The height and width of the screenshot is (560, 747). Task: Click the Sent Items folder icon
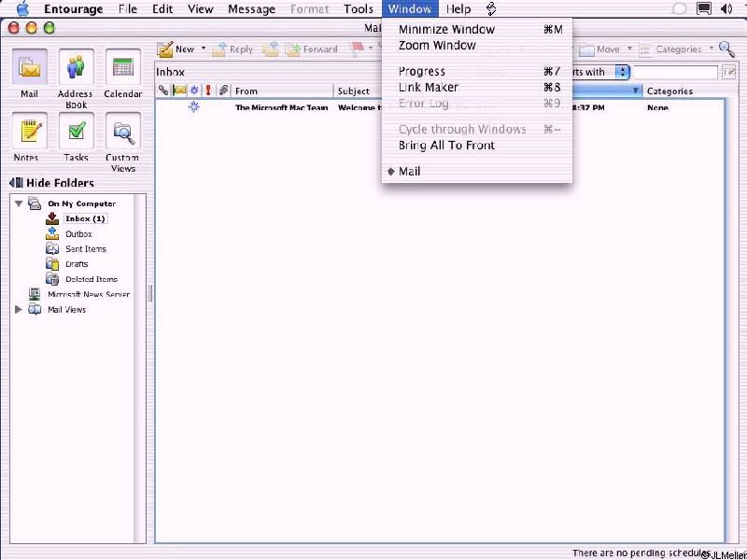point(52,248)
